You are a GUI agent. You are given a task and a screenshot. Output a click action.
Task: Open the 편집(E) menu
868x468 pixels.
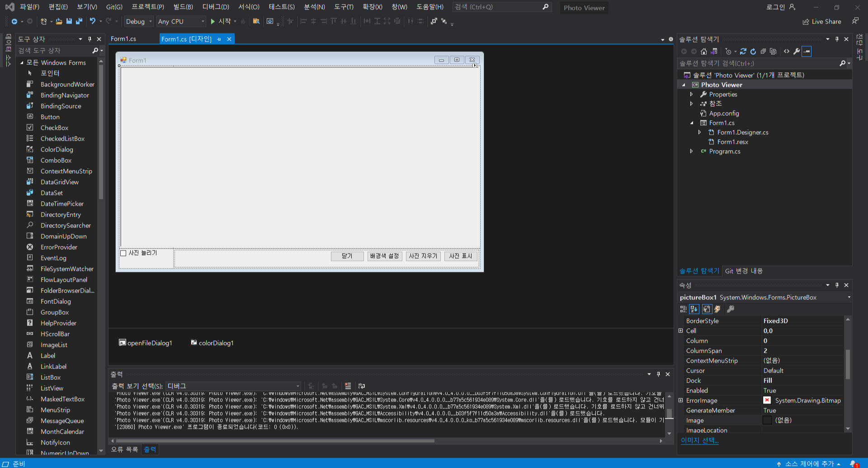[58, 7]
